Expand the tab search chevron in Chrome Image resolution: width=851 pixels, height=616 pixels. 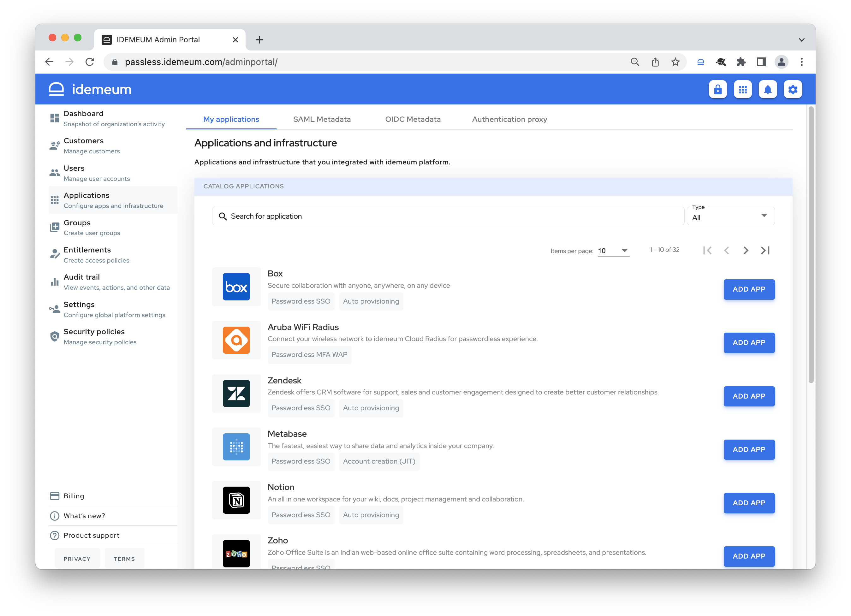tap(801, 40)
